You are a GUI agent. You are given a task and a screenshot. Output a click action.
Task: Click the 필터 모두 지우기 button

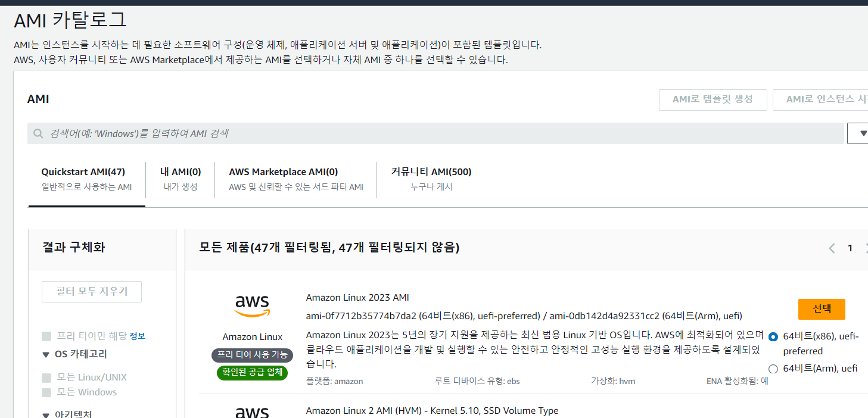[92, 292]
